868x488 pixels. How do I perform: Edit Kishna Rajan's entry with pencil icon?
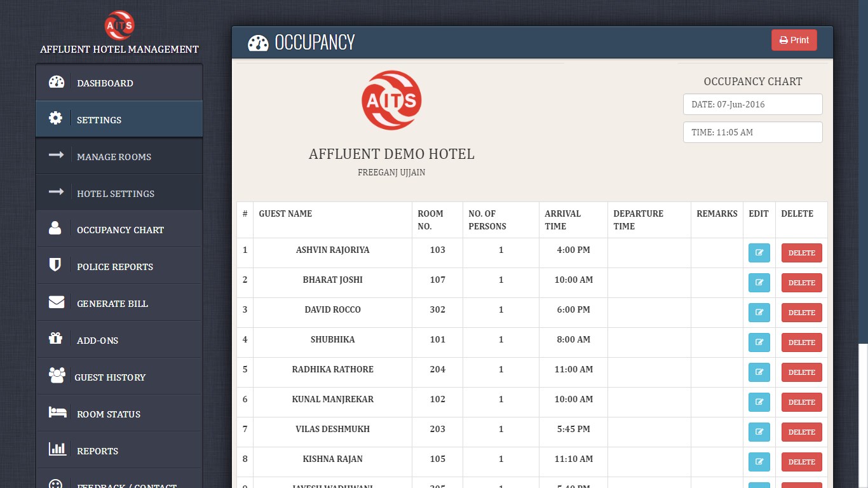[759, 462]
